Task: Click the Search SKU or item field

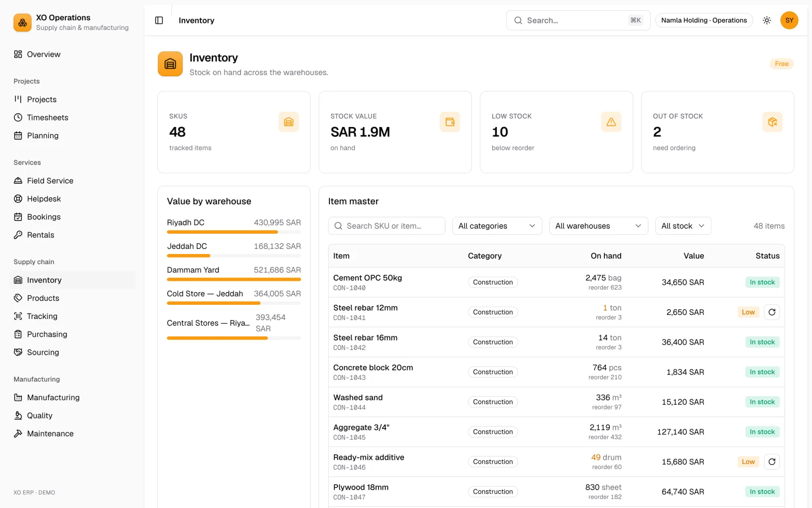Action: tap(387, 226)
